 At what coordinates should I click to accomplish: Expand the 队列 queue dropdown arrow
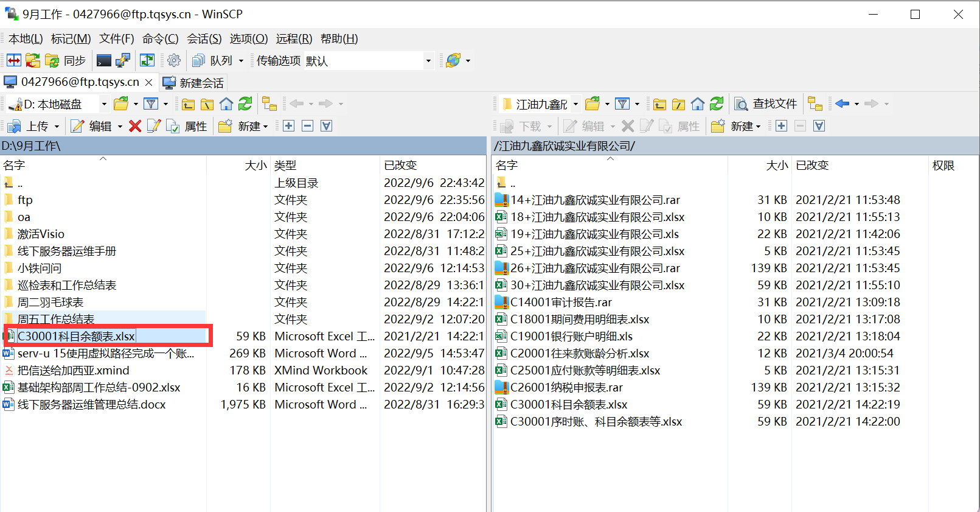pos(241,60)
